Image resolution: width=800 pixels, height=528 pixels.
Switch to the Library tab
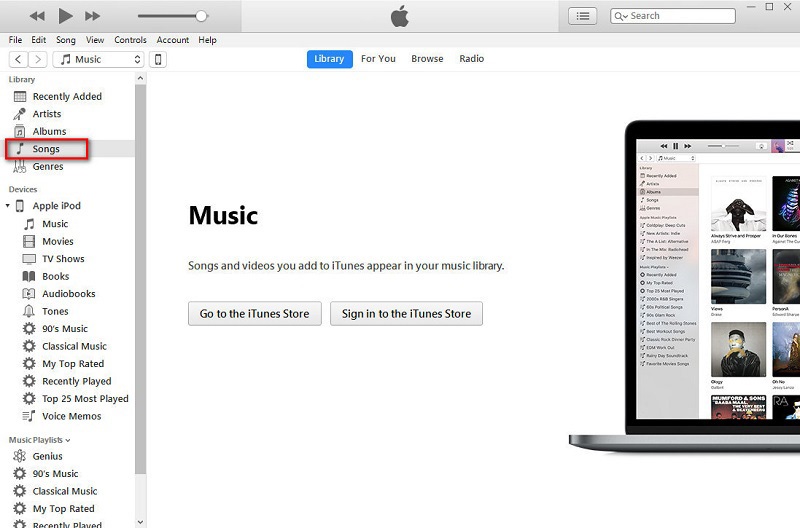tap(329, 59)
